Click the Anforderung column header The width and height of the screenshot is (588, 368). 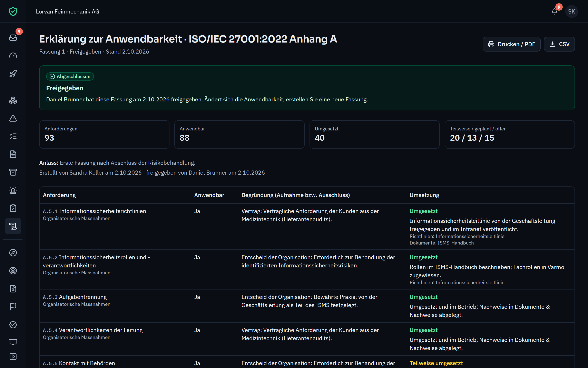click(x=59, y=195)
